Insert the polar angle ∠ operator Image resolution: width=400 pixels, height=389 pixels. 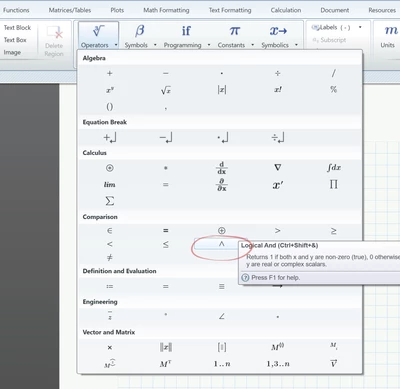[222, 316]
